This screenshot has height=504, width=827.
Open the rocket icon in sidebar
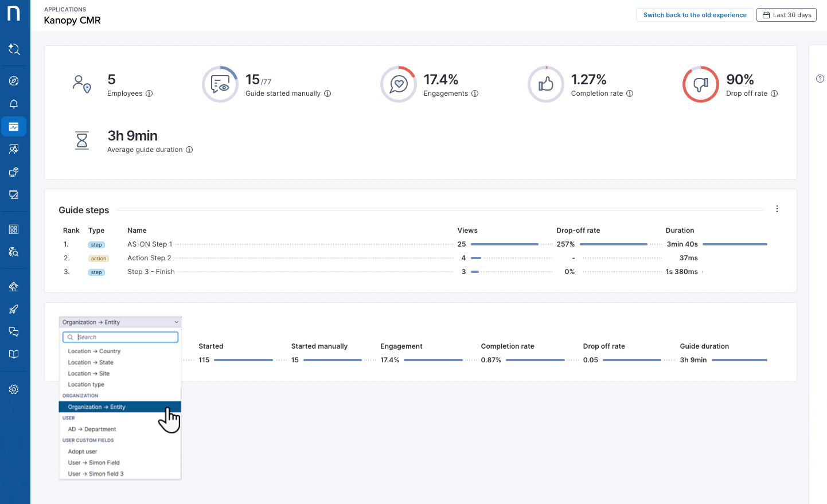(14, 310)
